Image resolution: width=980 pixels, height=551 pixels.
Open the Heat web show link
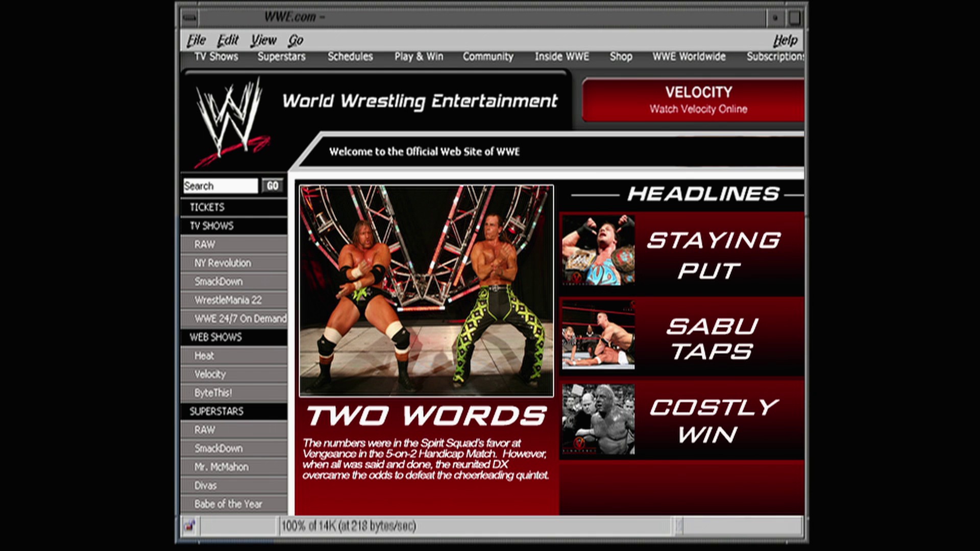(234, 356)
